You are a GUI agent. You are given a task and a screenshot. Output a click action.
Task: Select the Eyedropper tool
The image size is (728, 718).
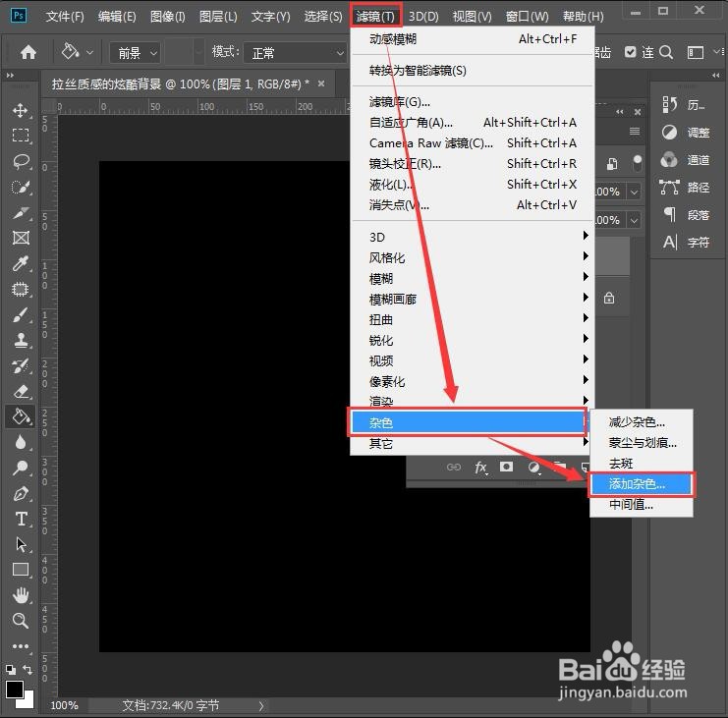coord(21,263)
